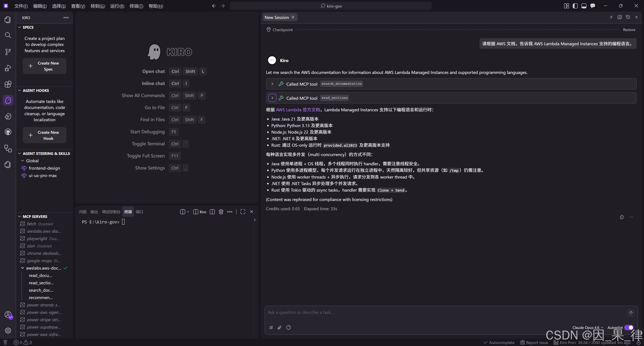Click Autocomplete in status bar
Viewport: 644px width, 346px height.
pos(499,342)
